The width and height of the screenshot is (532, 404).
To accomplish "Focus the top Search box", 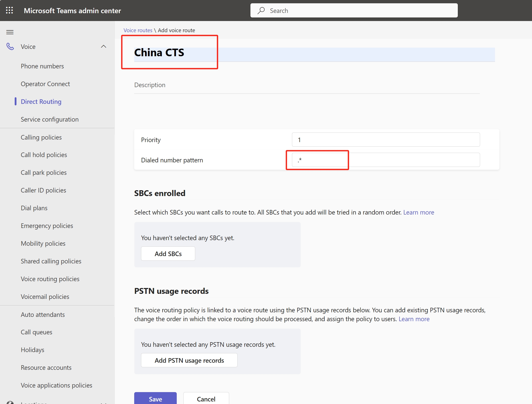I will [x=354, y=10].
